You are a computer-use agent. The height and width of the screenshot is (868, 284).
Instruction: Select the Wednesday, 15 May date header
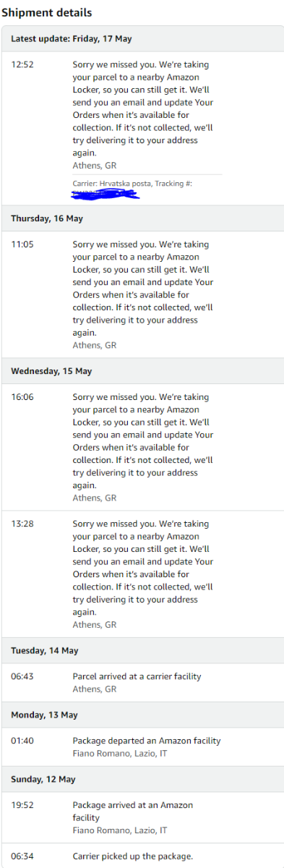[x=142, y=371]
